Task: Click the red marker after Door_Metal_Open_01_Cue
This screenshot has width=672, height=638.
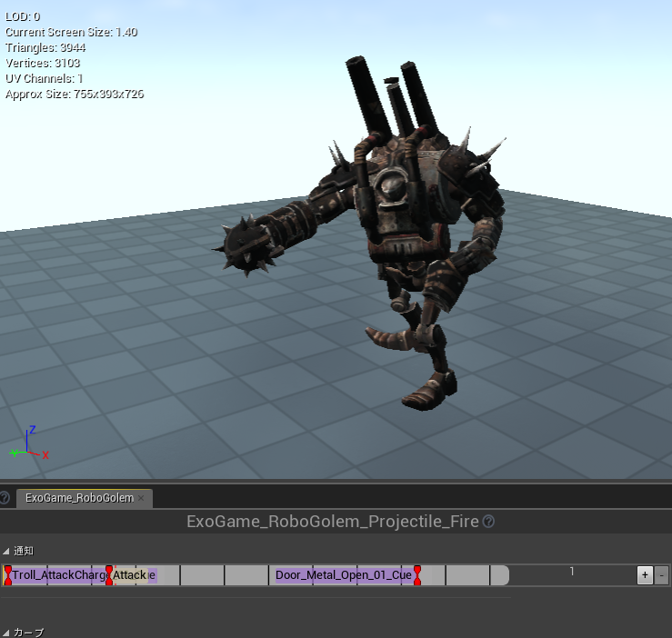Action: click(417, 575)
